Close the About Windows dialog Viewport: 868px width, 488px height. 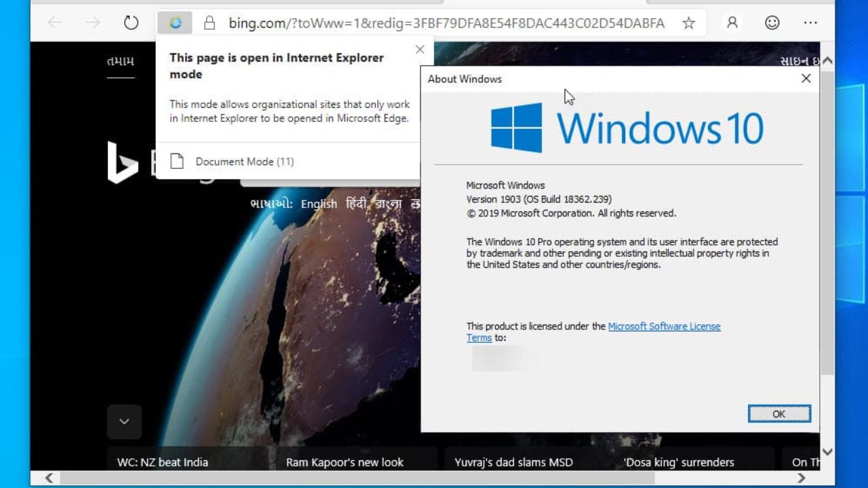coord(806,79)
